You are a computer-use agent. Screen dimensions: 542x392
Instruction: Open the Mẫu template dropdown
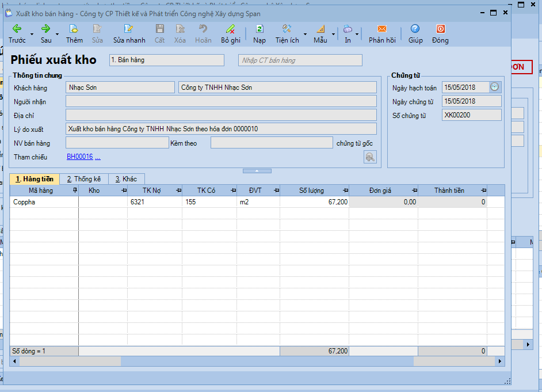[x=333, y=35]
